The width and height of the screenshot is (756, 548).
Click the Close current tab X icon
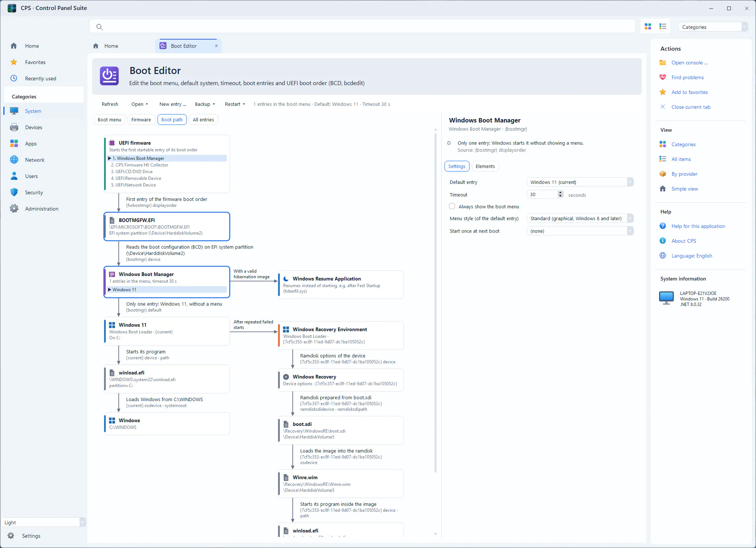tap(663, 107)
